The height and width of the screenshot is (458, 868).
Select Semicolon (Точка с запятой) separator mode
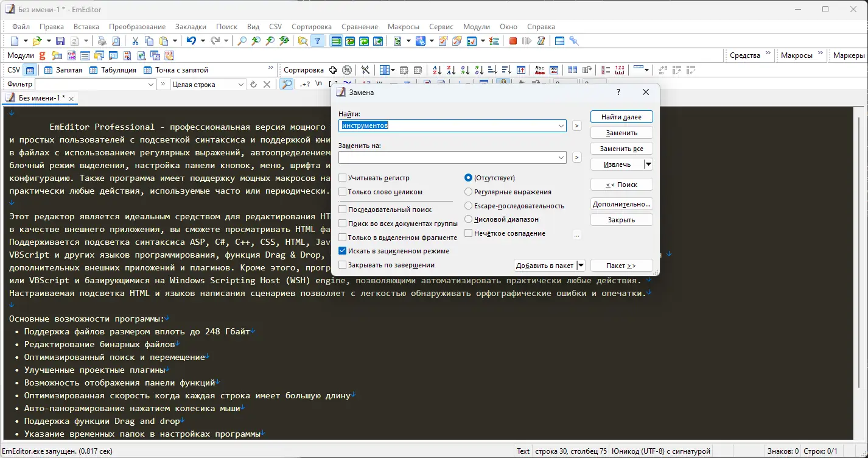(176, 70)
